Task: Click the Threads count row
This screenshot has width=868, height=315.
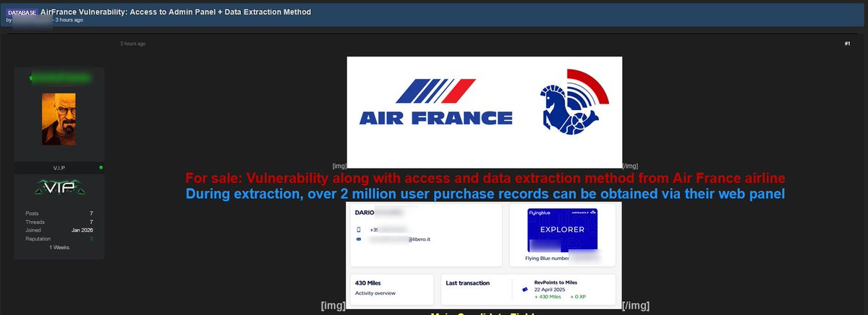Action: coord(59,222)
